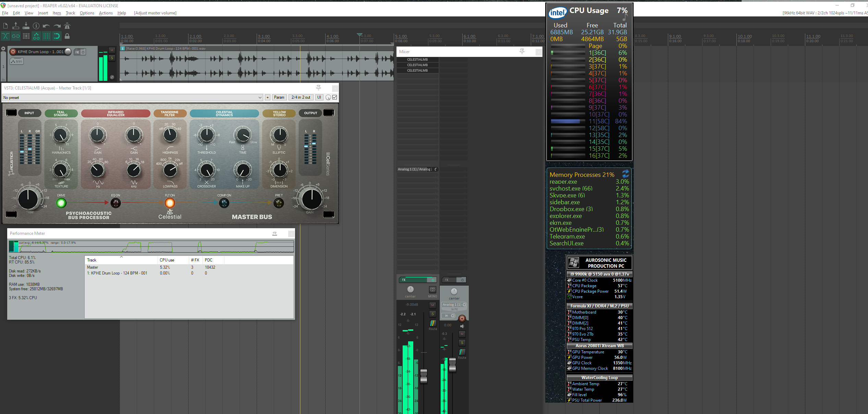This screenshot has width=868, height=414.
Task: Click the THRESHOLD knob in Celestial Dynamics
Action: (207, 135)
